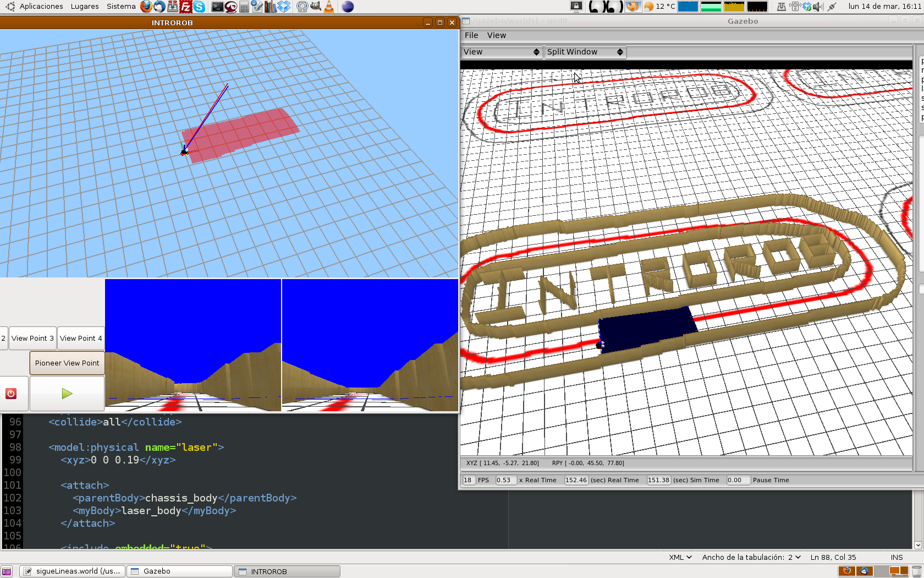
Task: Open the XML language selector in gedit
Action: (x=680, y=557)
